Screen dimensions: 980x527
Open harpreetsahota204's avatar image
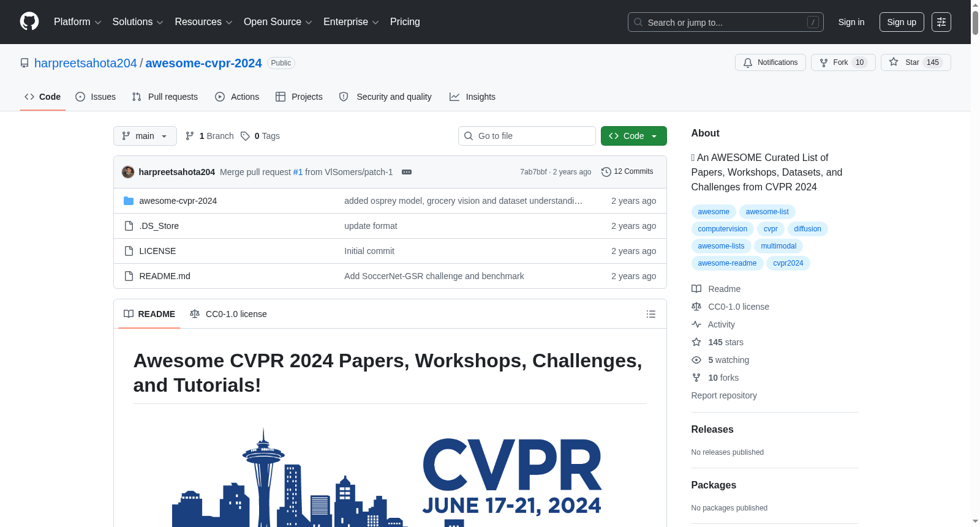(x=128, y=172)
